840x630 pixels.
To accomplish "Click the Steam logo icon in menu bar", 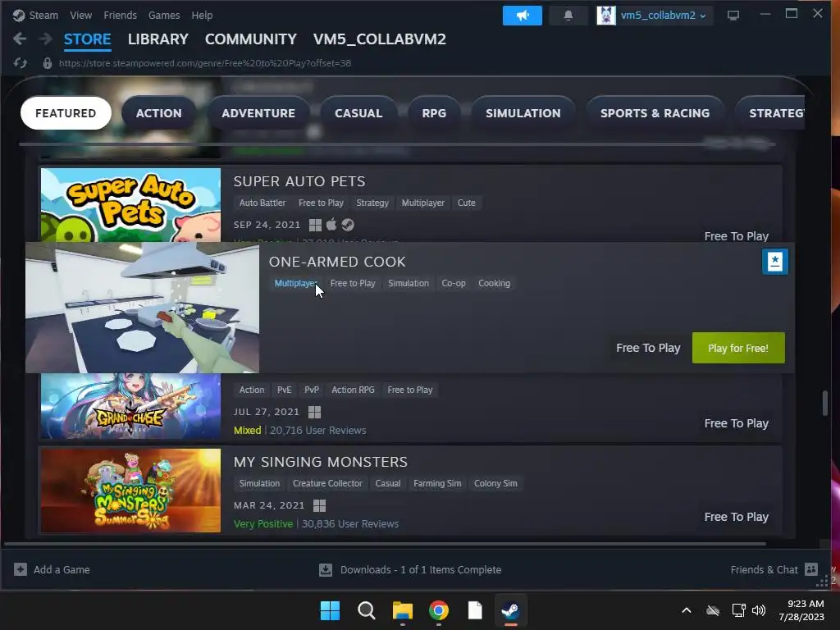I will (x=19, y=15).
